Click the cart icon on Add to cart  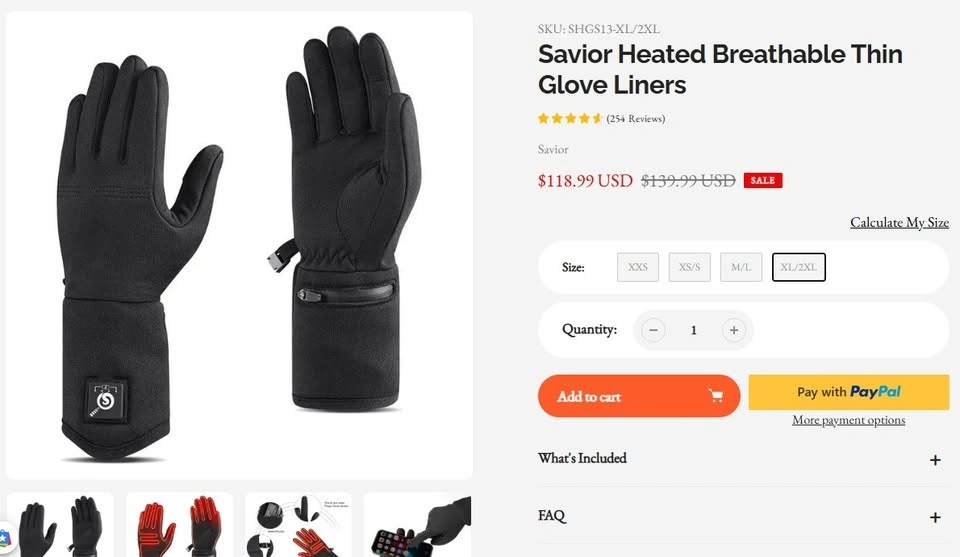coord(715,396)
